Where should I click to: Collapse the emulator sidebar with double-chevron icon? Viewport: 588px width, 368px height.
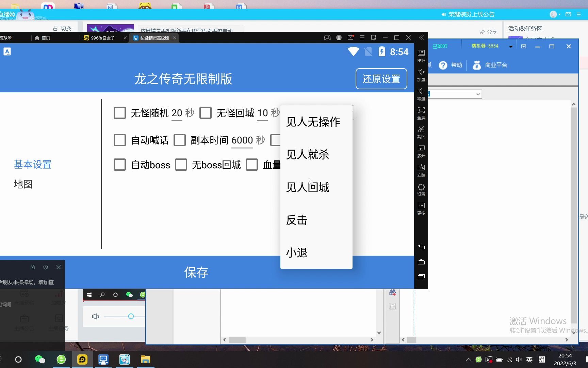(x=421, y=37)
